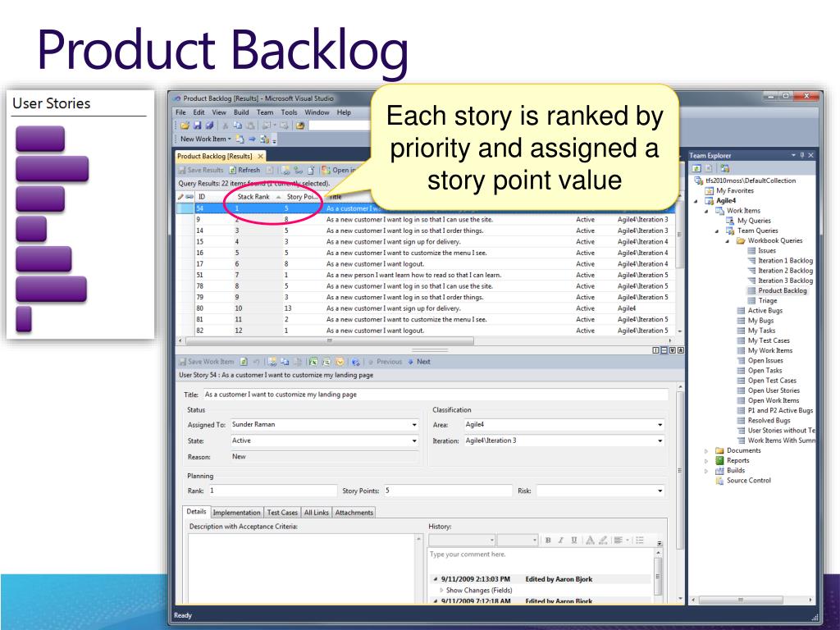Click the Source Control icon in Team Explorer
The image size is (840, 630).
[719, 481]
